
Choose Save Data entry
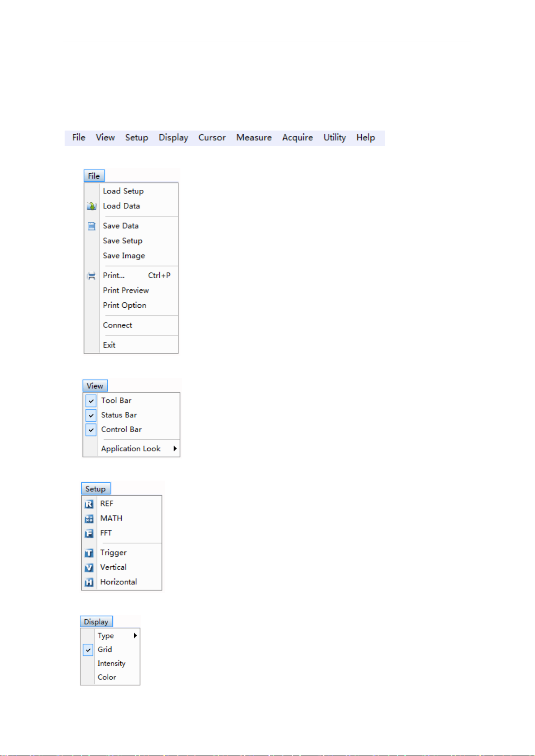point(131,226)
